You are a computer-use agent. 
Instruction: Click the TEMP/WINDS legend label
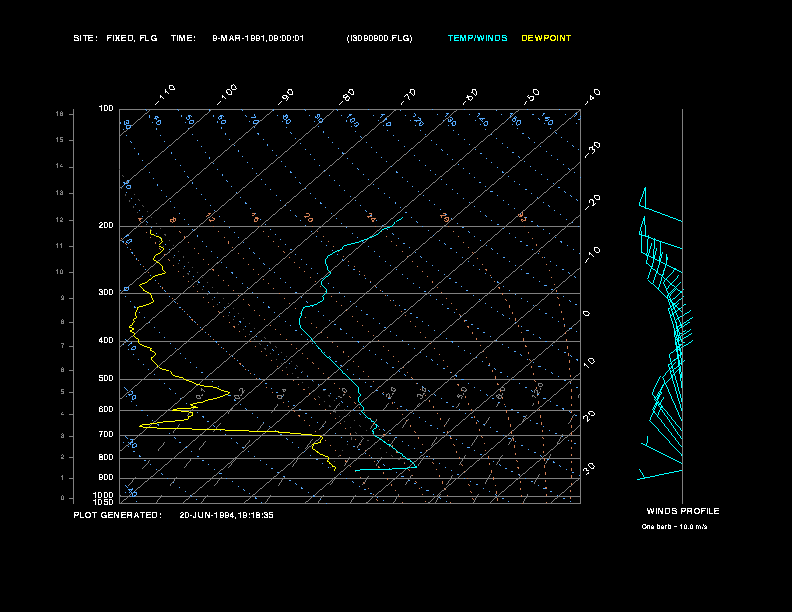(477, 38)
